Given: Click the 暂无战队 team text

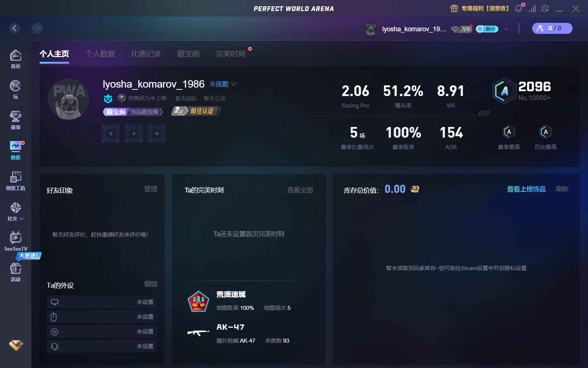Looking at the screenshot, I should coord(186,98).
